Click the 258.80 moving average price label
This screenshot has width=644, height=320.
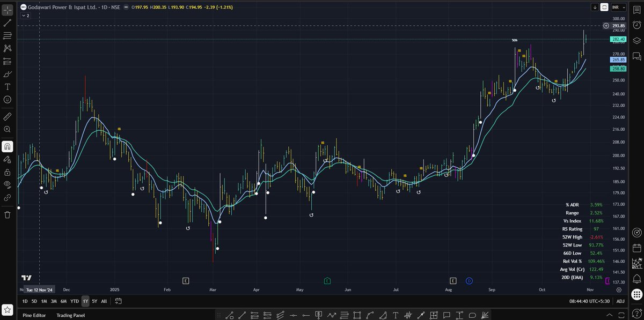pos(618,69)
